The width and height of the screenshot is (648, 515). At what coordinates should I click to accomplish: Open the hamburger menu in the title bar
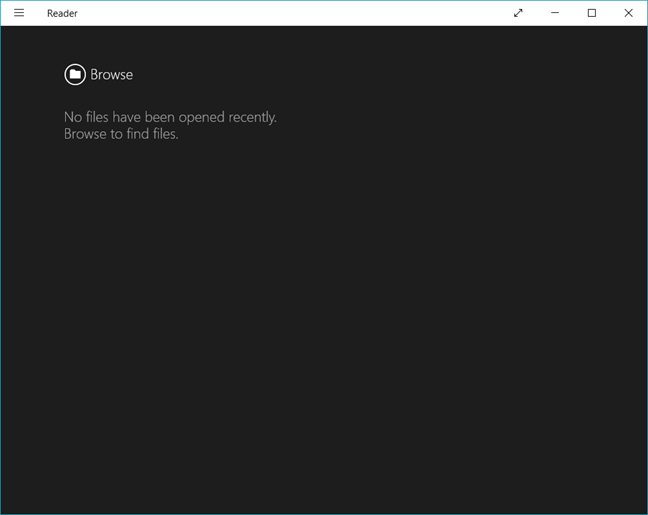coord(19,13)
